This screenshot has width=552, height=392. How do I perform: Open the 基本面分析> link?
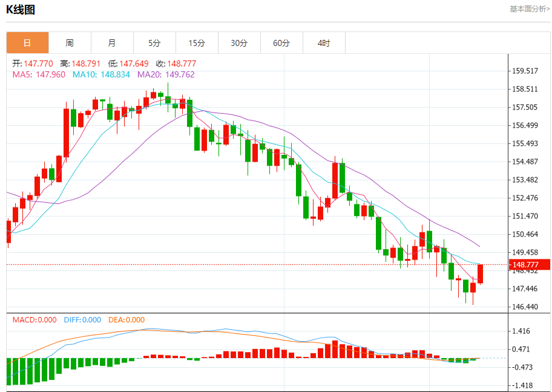point(530,9)
